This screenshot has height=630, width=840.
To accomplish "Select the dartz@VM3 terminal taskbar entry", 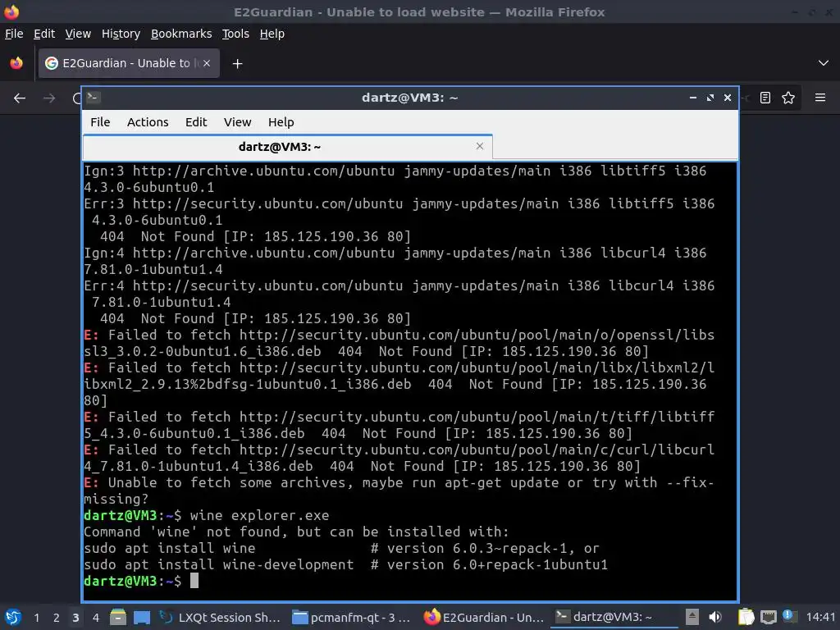I will click(x=615, y=617).
